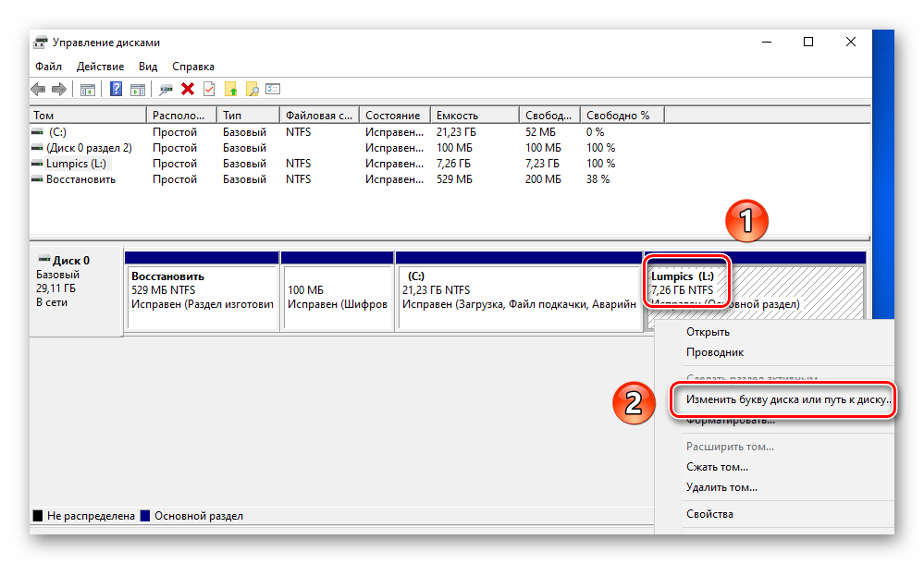Click the red X delete icon
The width and height of the screenshot is (924, 564).
188,90
